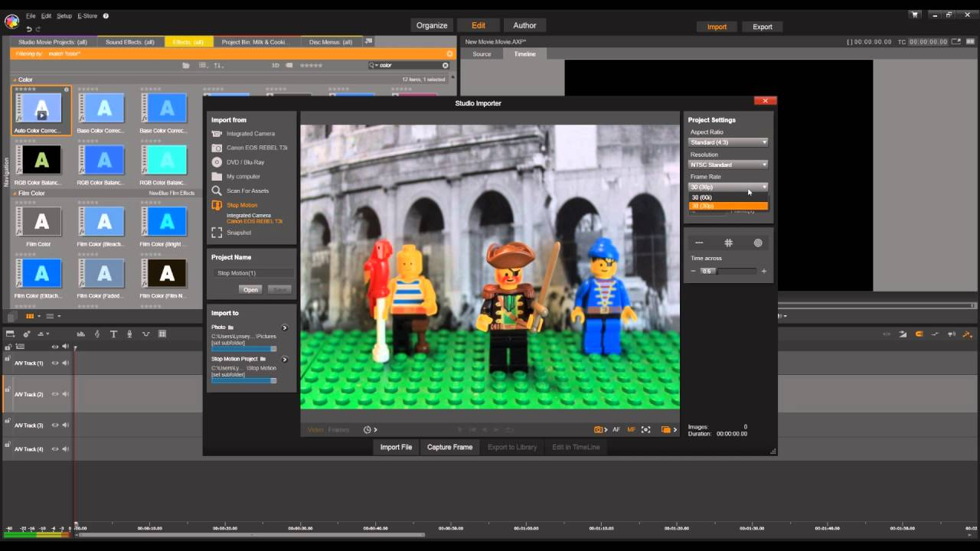Mute audio of A/V Track (2)
Screen dimensions: 980x551
point(65,394)
